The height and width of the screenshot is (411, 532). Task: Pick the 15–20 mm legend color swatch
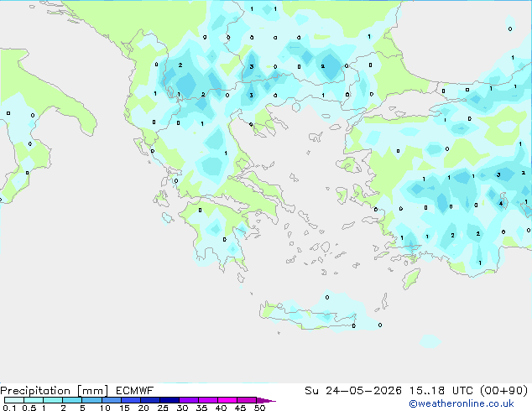[131, 400]
